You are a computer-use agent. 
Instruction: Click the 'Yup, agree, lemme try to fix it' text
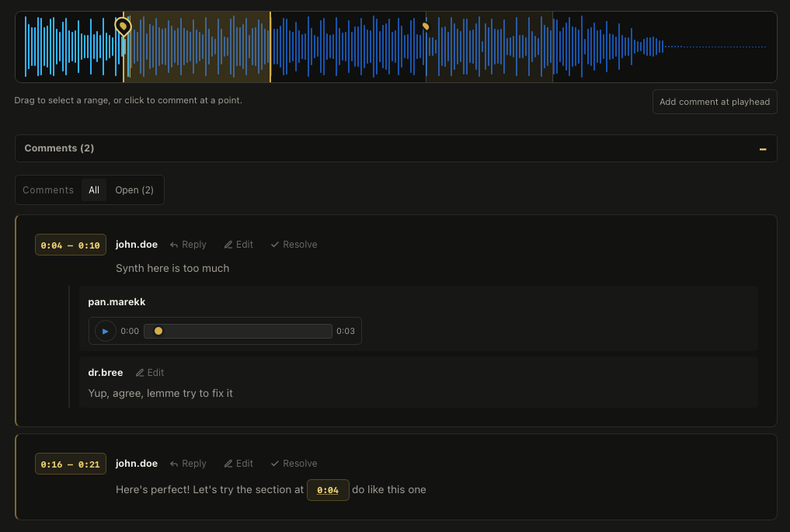coord(160,393)
